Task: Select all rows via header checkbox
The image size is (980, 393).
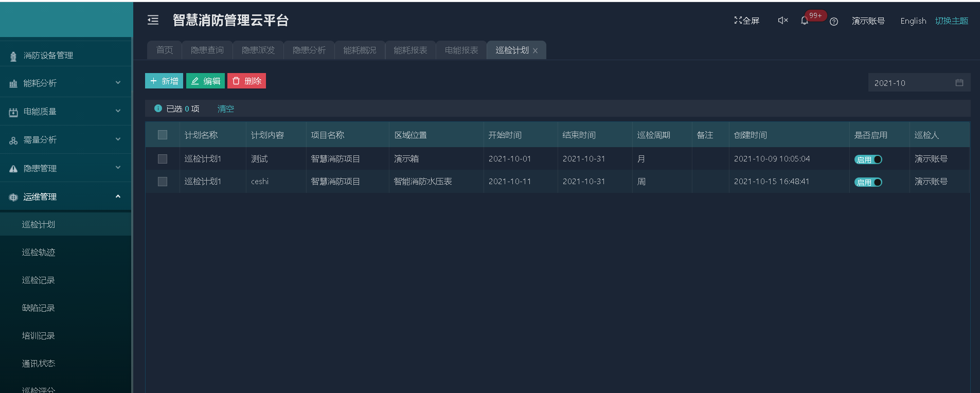Action: 163,135
